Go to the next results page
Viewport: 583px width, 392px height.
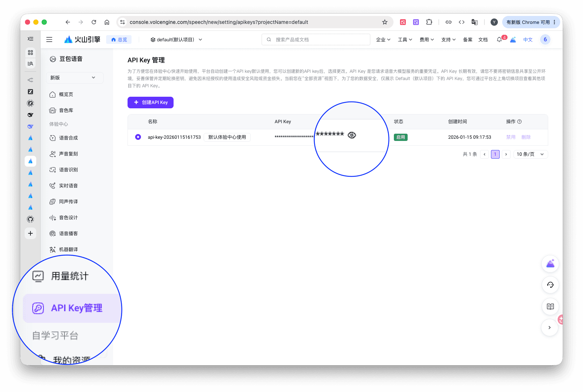506,154
